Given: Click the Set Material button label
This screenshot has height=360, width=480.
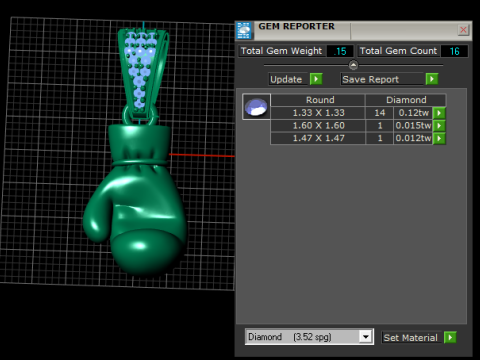Looking at the screenshot, I should (411, 338).
